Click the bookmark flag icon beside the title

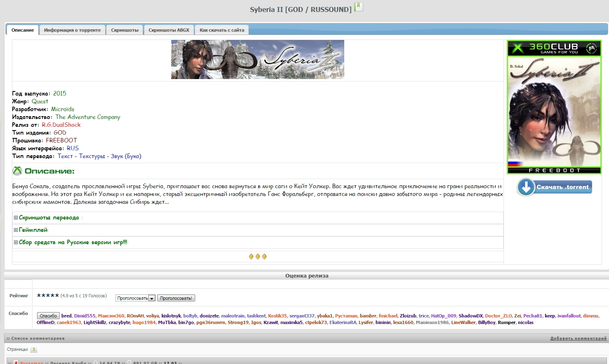359,7
